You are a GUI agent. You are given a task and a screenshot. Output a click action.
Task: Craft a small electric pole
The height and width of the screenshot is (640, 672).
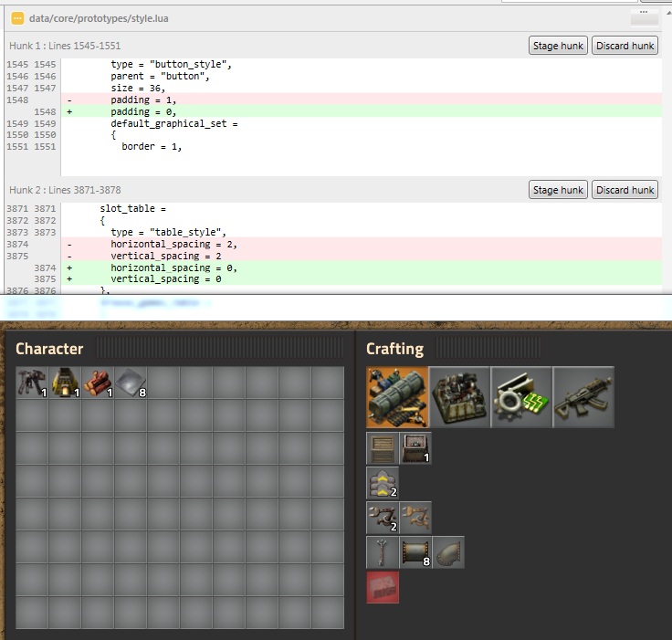(383, 552)
